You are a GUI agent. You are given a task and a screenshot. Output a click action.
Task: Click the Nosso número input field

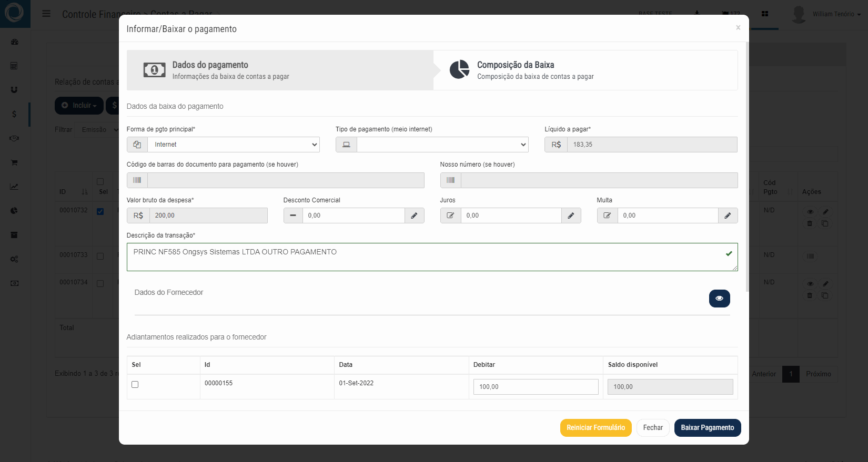pos(599,180)
